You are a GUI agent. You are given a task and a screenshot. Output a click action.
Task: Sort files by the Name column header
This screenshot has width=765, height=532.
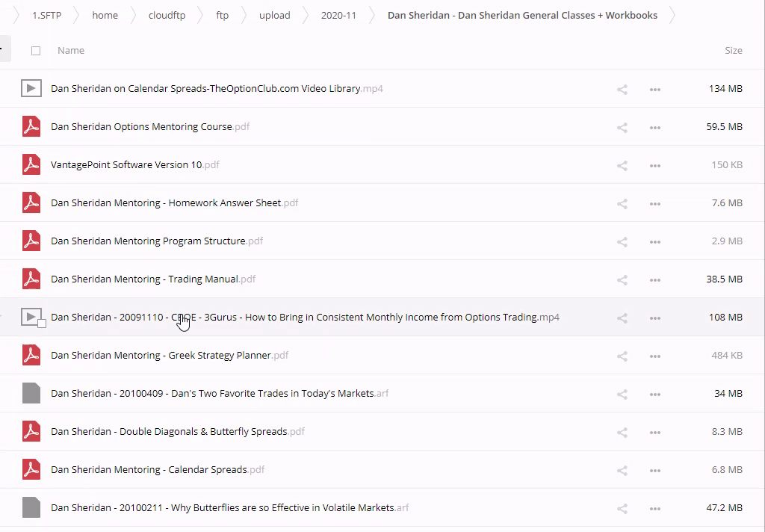point(71,51)
